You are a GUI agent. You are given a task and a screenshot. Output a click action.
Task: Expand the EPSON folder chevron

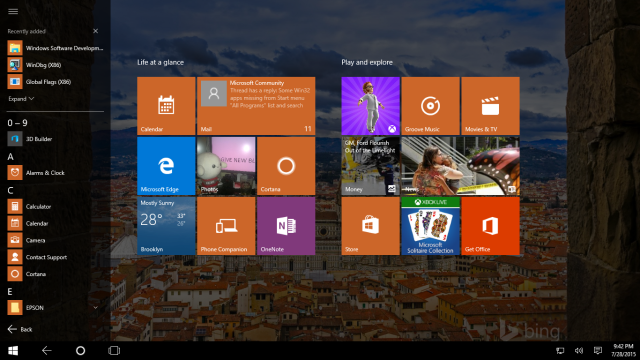click(x=96, y=307)
